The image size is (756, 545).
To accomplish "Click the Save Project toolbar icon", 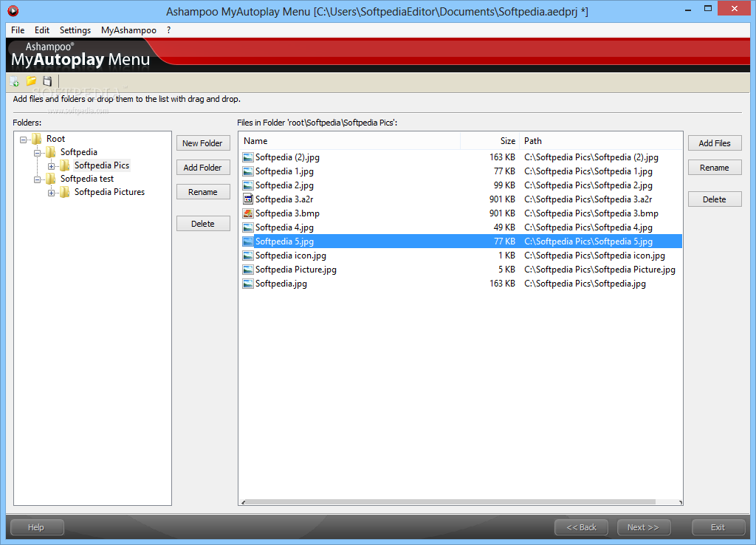I will tap(47, 81).
